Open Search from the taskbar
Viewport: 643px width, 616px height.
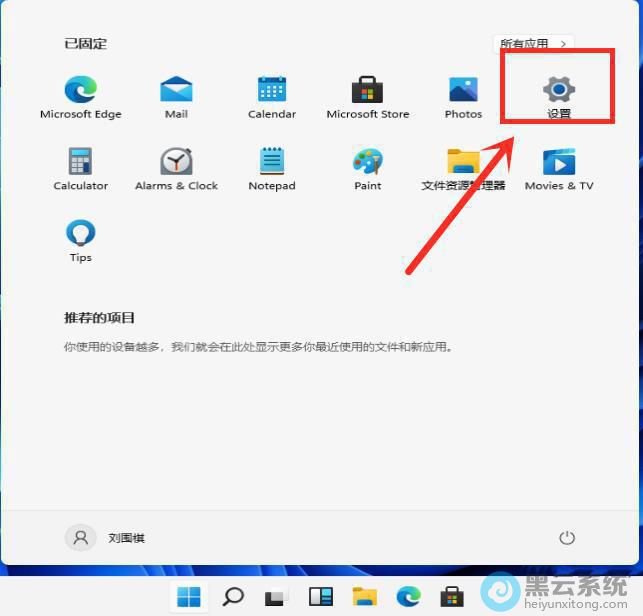(233, 597)
